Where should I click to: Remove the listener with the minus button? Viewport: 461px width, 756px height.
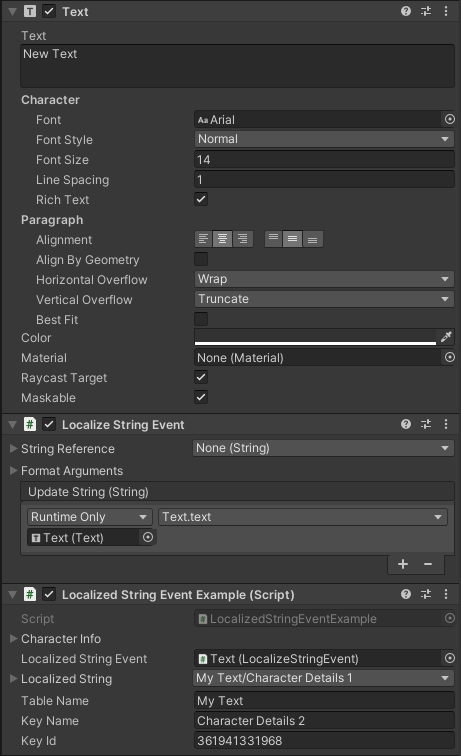(x=428, y=564)
